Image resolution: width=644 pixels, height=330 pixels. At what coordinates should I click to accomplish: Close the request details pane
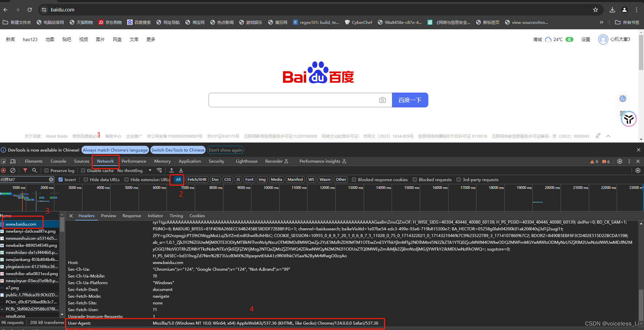71,216
